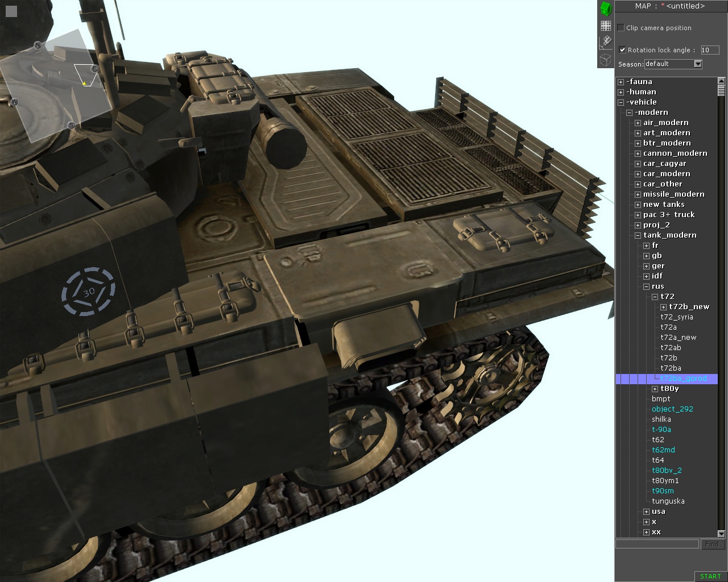This screenshot has width=728, height=582.
Task: Select the t-90a entry
Action: (x=661, y=430)
